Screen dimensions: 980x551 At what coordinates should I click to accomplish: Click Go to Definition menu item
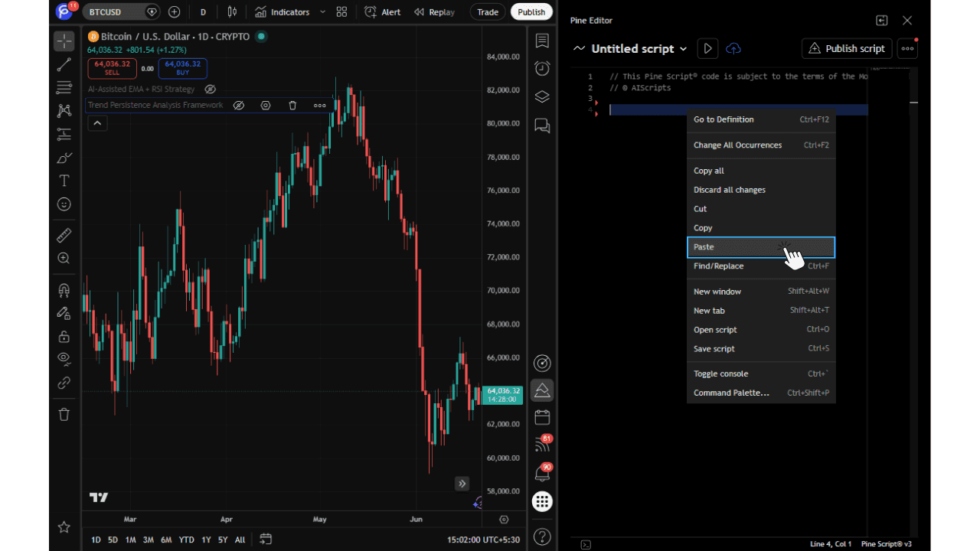(761, 119)
